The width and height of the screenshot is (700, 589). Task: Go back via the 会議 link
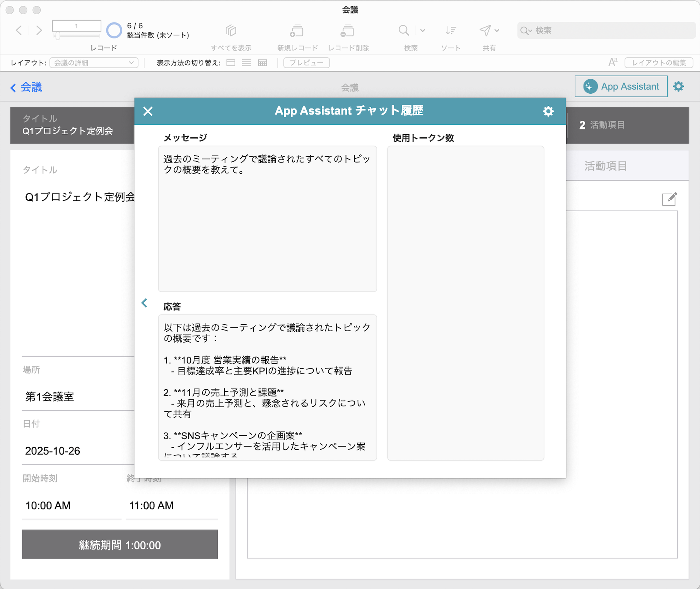[26, 87]
